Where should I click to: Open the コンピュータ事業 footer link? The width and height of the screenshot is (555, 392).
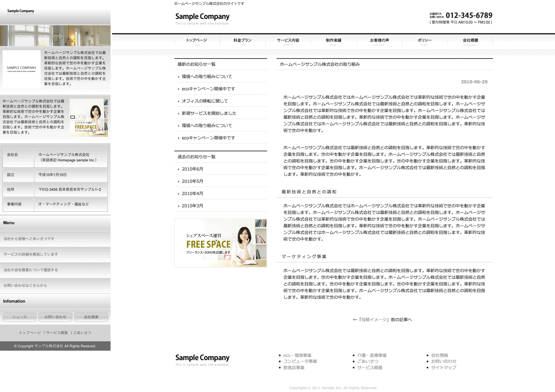pos(300,361)
